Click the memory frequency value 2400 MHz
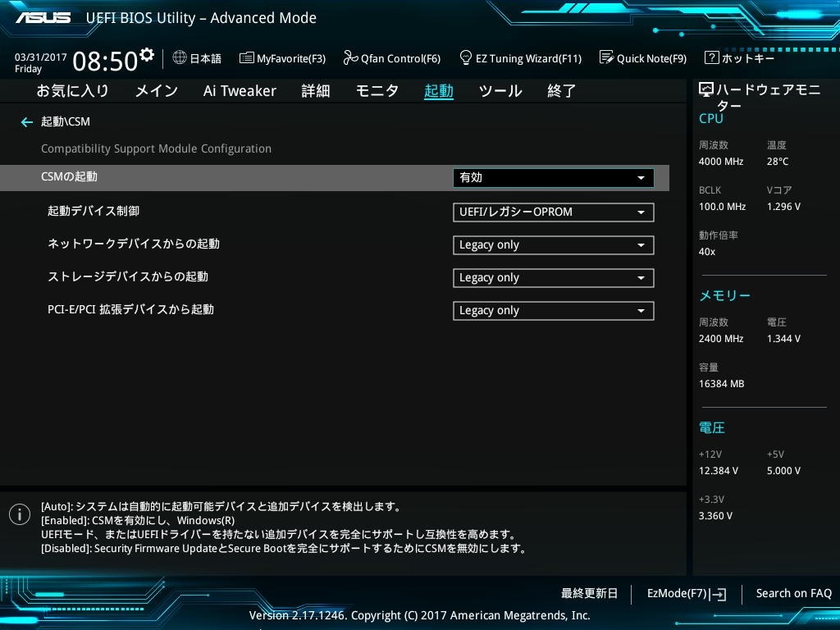The width and height of the screenshot is (840, 630). click(x=720, y=339)
